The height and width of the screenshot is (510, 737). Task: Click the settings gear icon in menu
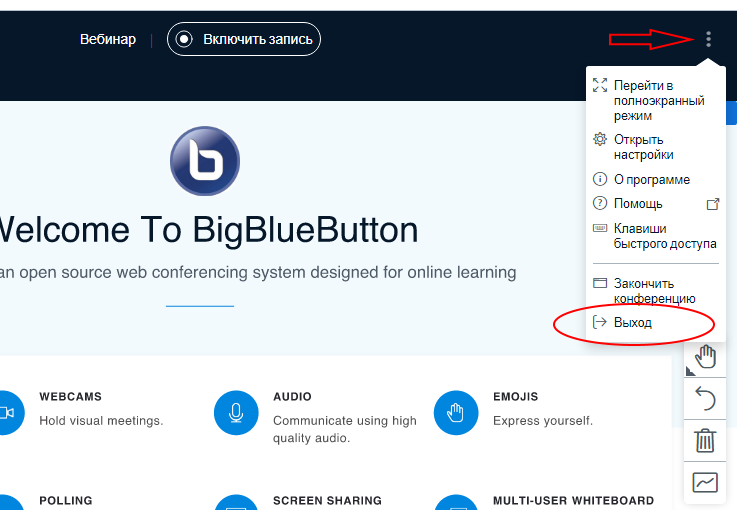click(600, 139)
